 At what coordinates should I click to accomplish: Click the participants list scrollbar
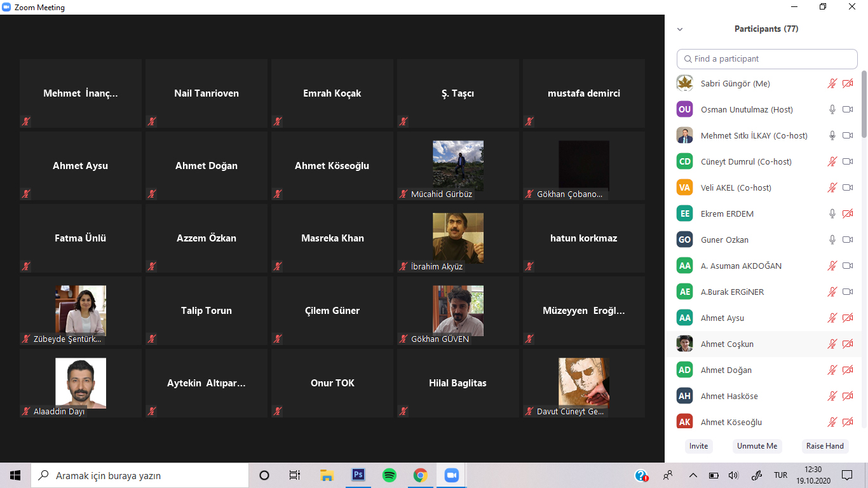tap(864, 105)
